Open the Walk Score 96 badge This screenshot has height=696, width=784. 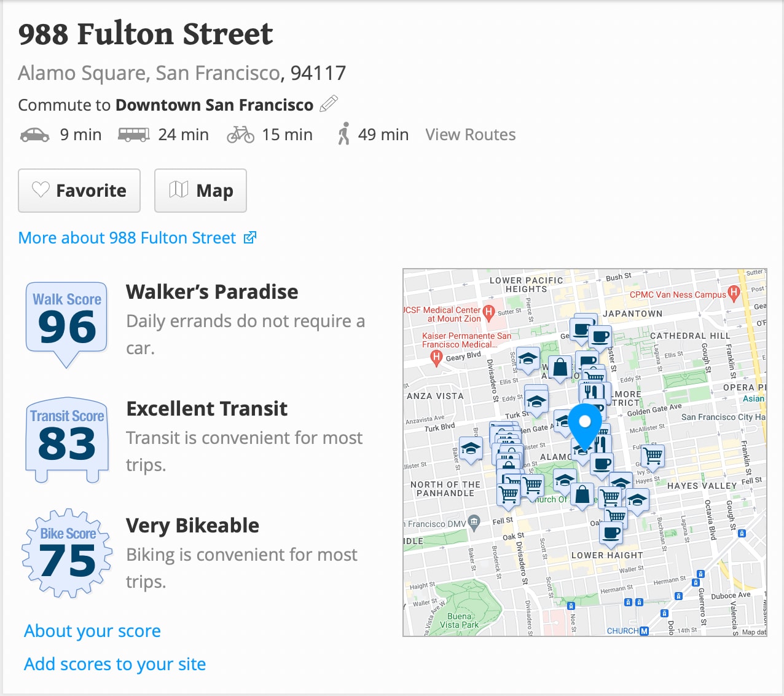pos(67,320)
